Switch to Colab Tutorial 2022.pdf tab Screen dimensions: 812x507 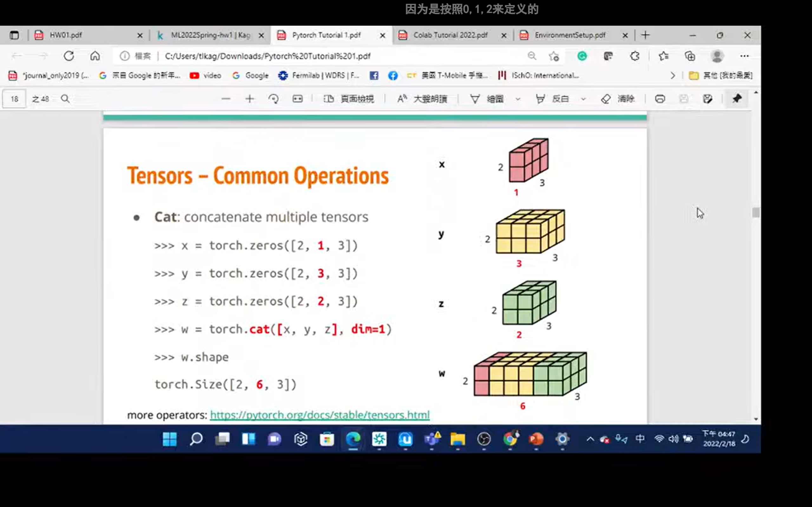tap(450, 35)
